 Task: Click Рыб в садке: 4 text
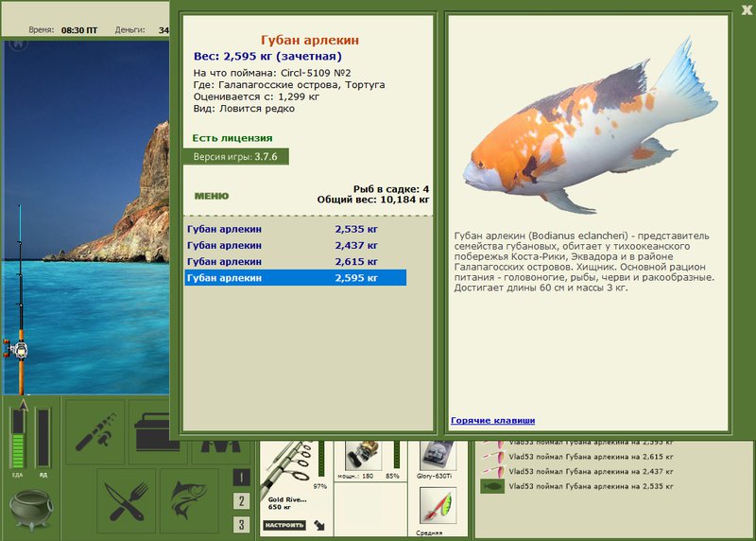click(x=390, y=189)
